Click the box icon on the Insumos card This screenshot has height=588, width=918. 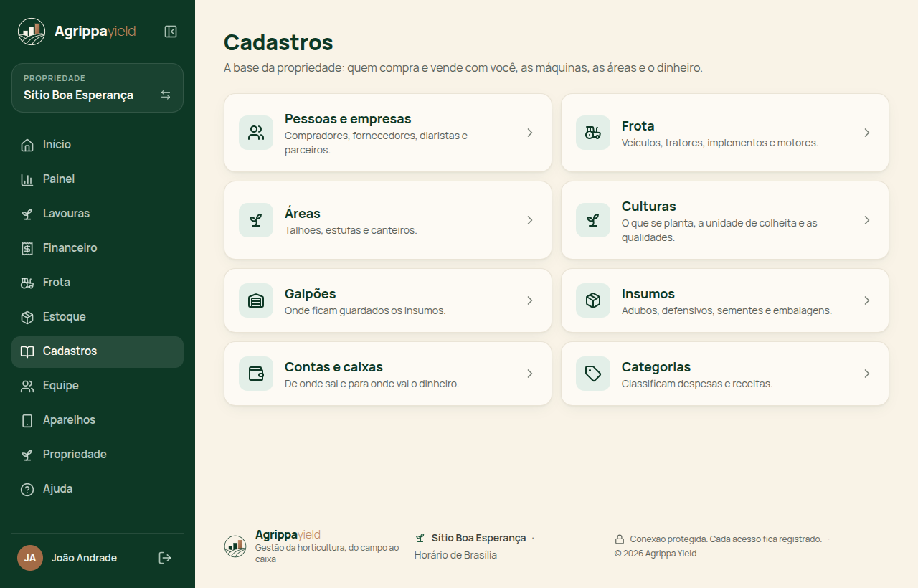[593, 300]
